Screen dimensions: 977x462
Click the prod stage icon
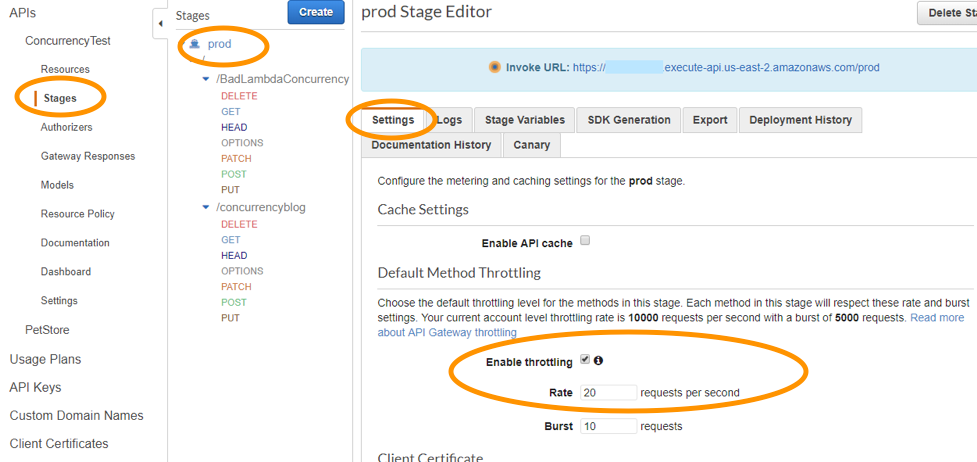pyautogui.click(x=194, y=44)
